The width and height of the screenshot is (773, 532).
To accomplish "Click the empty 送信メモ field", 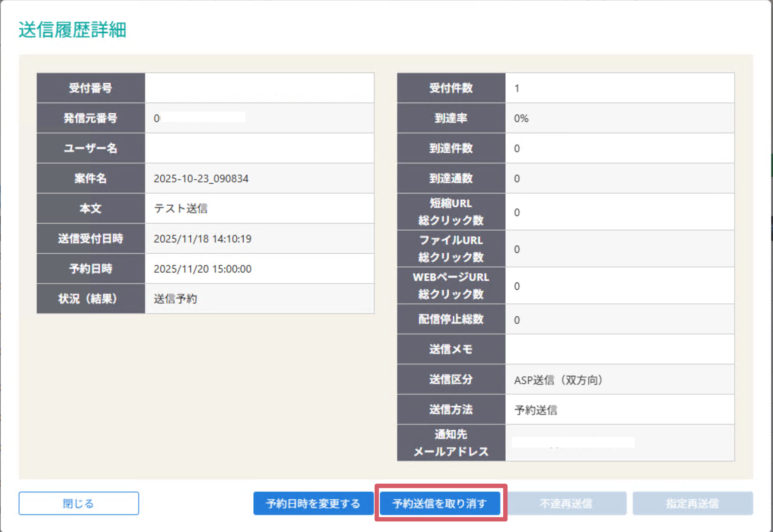I will coord(619,349).
